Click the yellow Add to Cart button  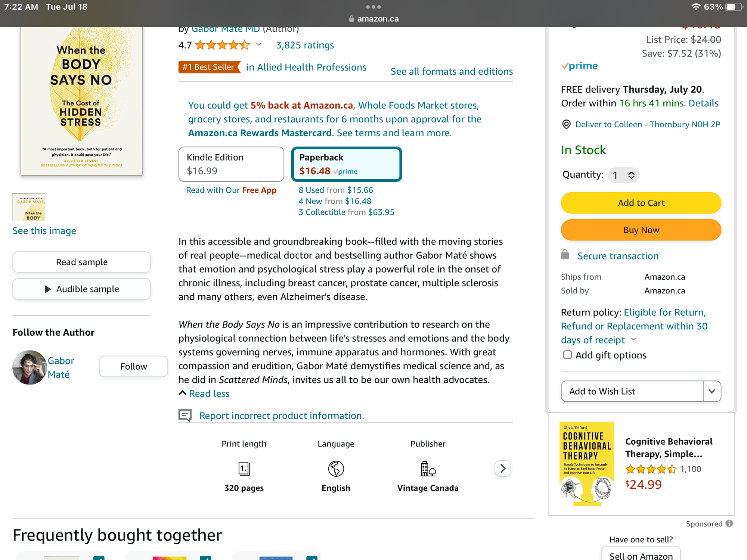coord(641,203)
